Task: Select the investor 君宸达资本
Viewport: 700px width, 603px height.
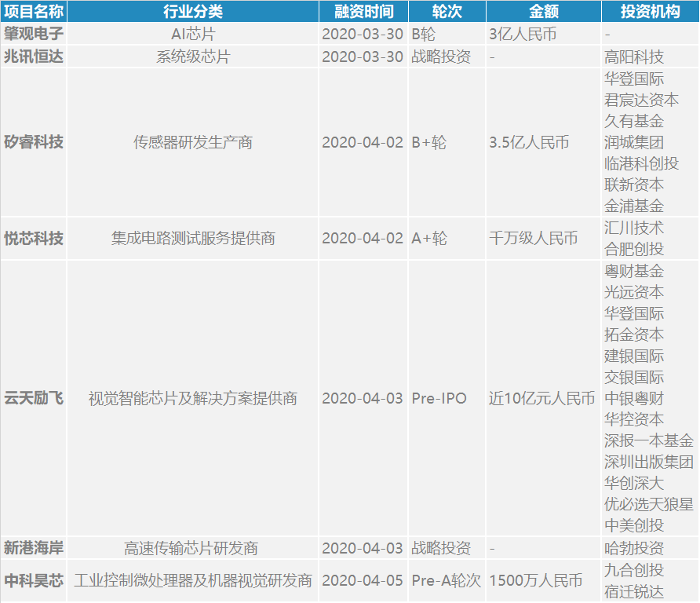Action: click(x=641, y=100)
